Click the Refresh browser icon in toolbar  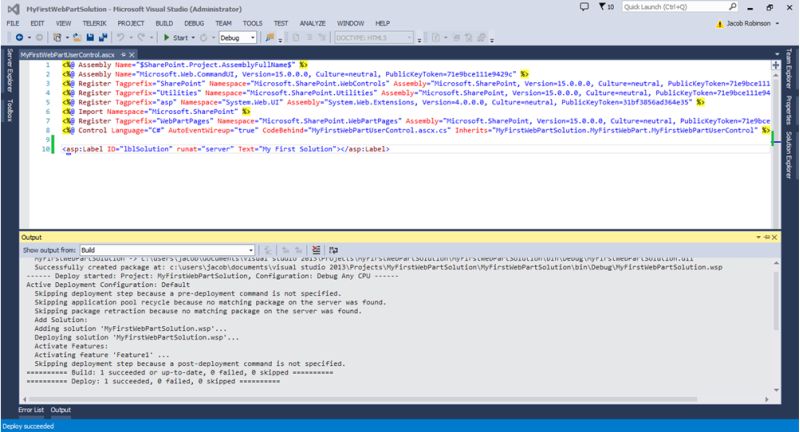[x=204, y=38]
